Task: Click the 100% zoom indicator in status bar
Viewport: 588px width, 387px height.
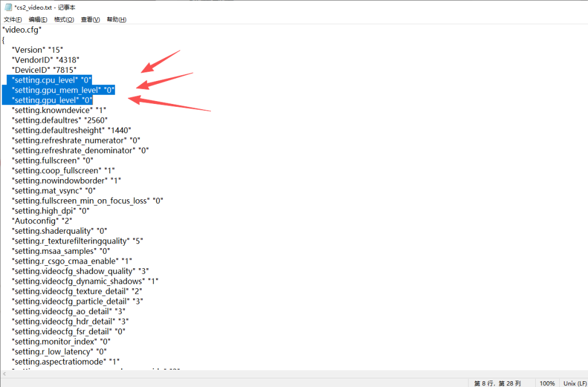Action: tap(547, 383)
